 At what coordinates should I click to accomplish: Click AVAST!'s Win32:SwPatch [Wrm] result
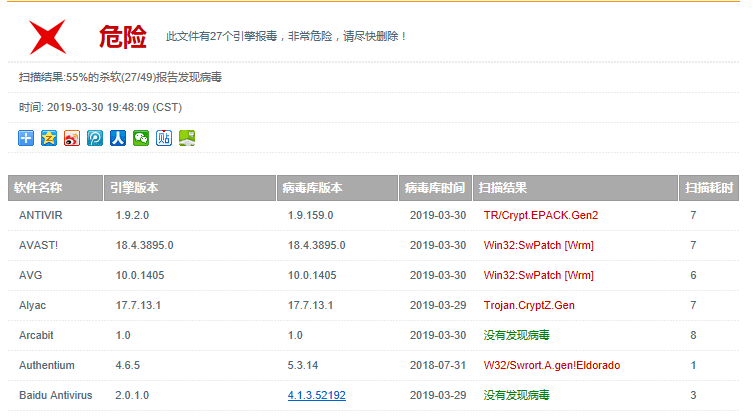click(538, 245)
